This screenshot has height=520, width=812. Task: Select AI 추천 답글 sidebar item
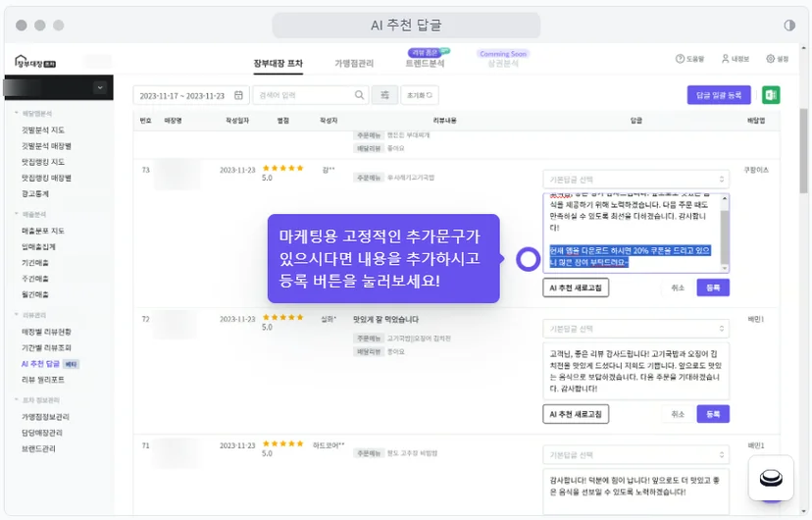[x=40, y=364]
